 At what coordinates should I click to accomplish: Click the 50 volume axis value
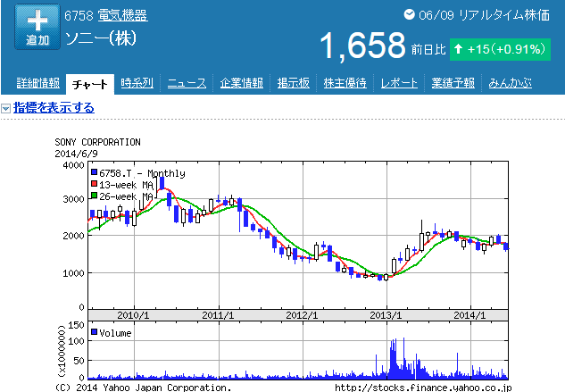79,361
